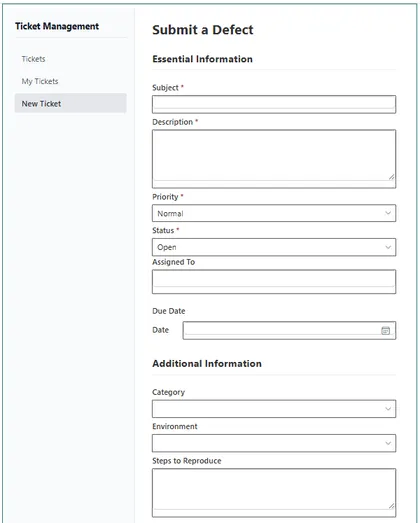Grab the Description resize handle

pyautogui.click(x=391, y=177)
